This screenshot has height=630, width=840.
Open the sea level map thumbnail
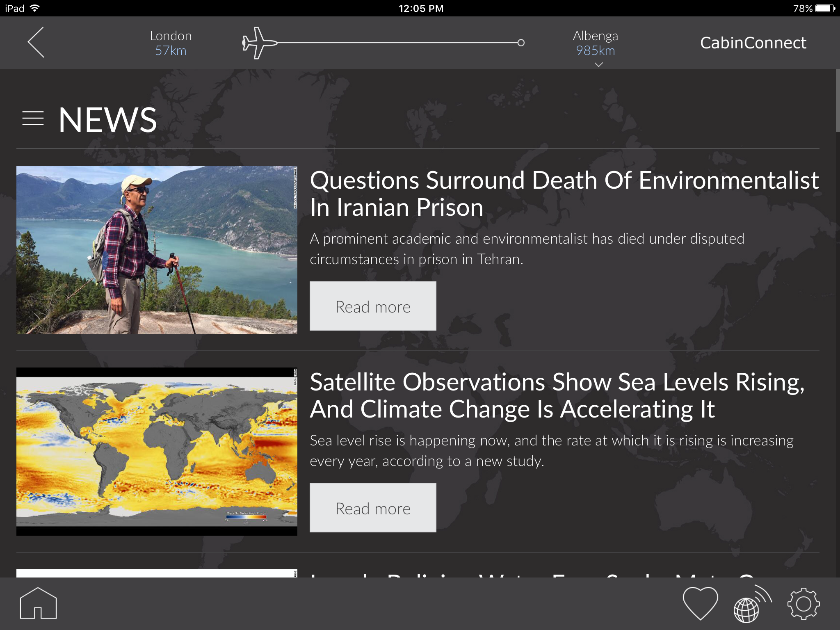(x=157, y=451)
